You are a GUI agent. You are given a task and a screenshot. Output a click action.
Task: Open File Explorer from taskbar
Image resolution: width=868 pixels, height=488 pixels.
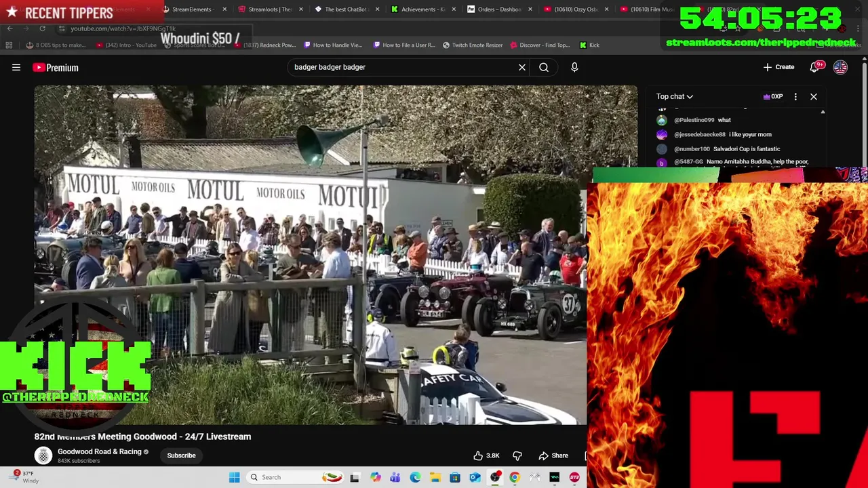[435, 477]
